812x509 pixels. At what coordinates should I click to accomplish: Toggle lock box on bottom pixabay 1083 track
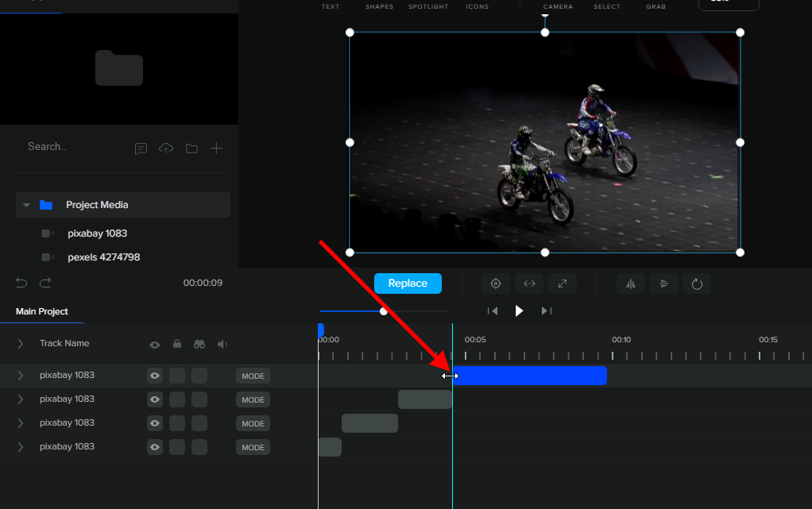(177, 447)
